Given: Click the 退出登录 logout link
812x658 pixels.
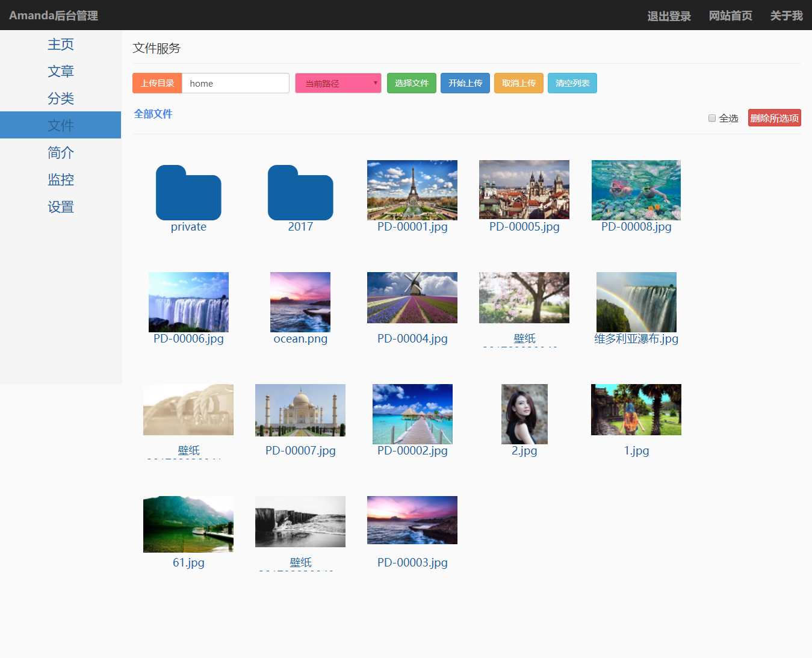Looking at the screenshot, I should click(669, 16).
